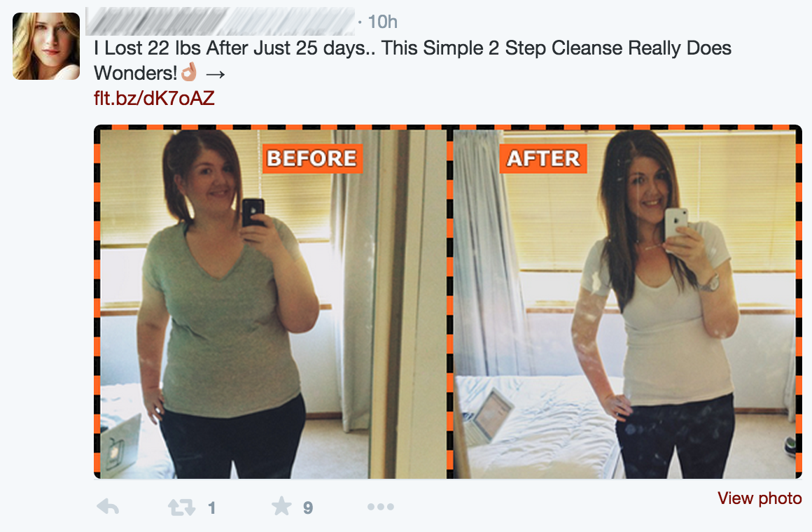Click the orange BEFORE label

[312, 158]
